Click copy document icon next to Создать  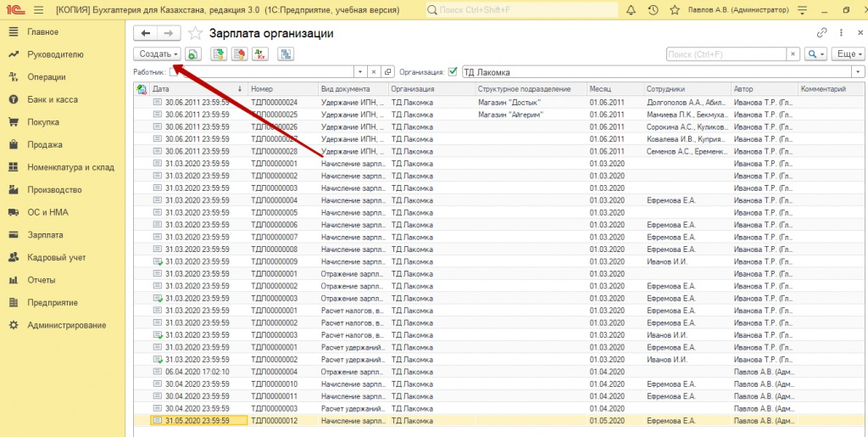pyautogui.click(x=192, y=53)
